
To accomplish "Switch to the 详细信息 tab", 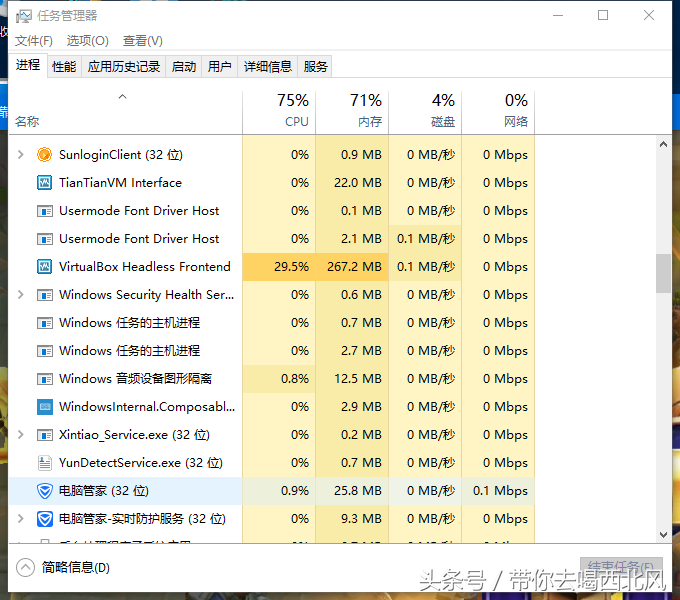I will [x=268, y=67].
